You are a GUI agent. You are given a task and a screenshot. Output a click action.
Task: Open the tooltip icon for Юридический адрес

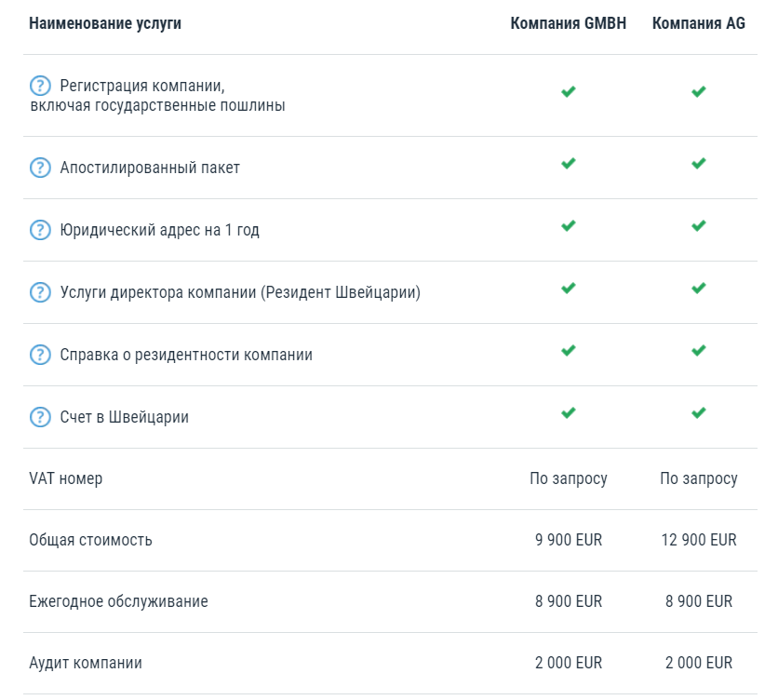[40, 230]
